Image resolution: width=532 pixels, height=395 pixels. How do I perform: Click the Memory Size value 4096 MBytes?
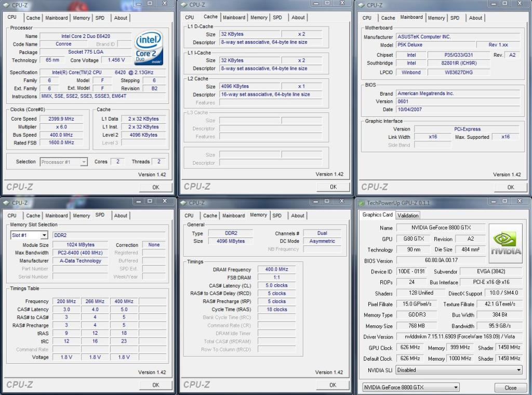(x=231, y=241)
